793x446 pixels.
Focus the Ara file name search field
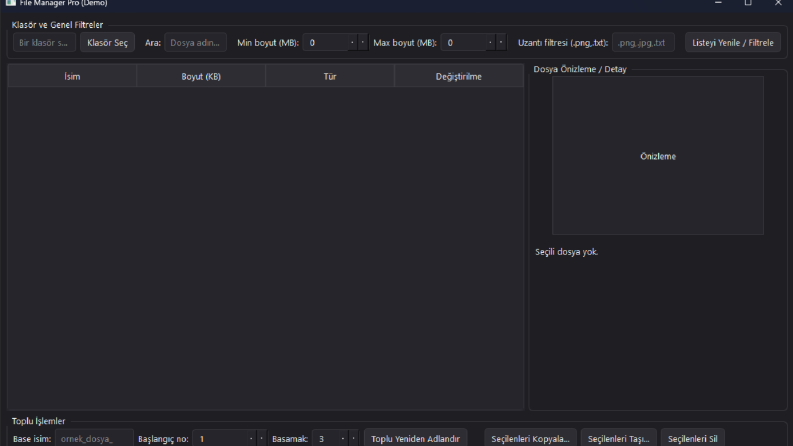(x=195, y=42)
